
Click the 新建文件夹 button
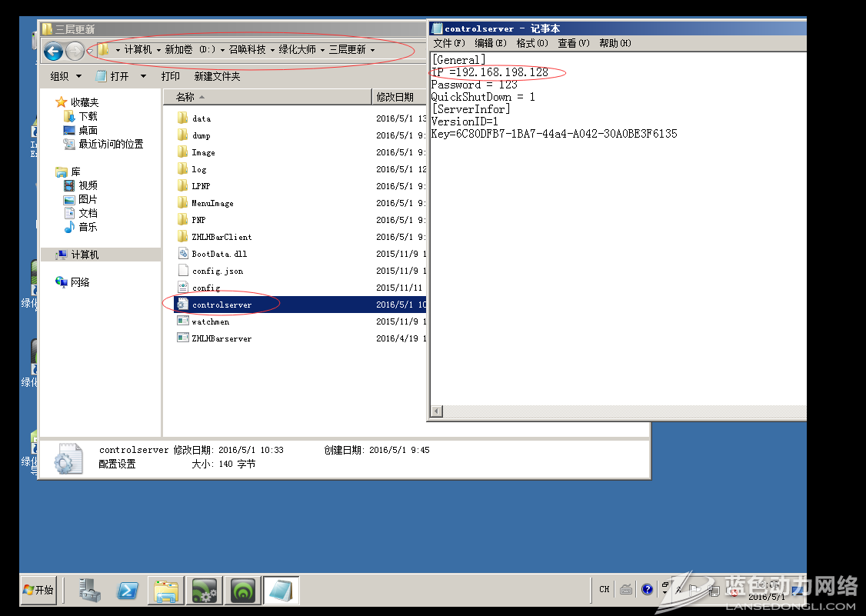click(x=217, y=76)
